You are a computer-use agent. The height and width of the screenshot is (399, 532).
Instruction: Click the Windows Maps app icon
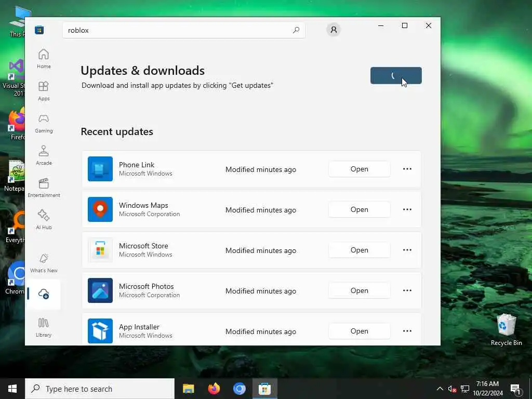[x=100, y=209]
